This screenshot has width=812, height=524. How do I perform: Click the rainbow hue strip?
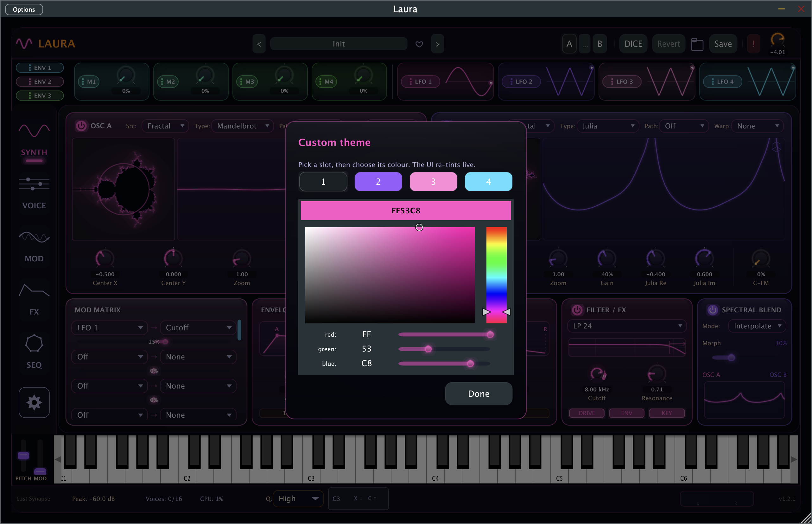496,275
